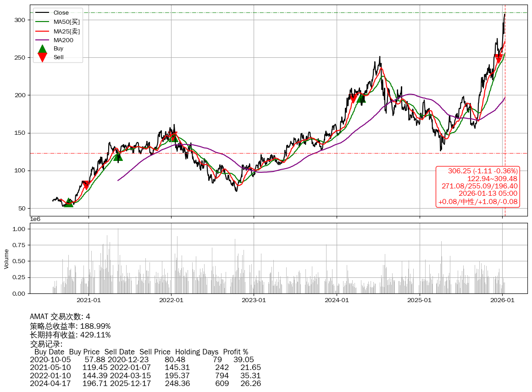Screen dimensions: 532x392
Task: Click the Volume axis label
Action: 6,259
